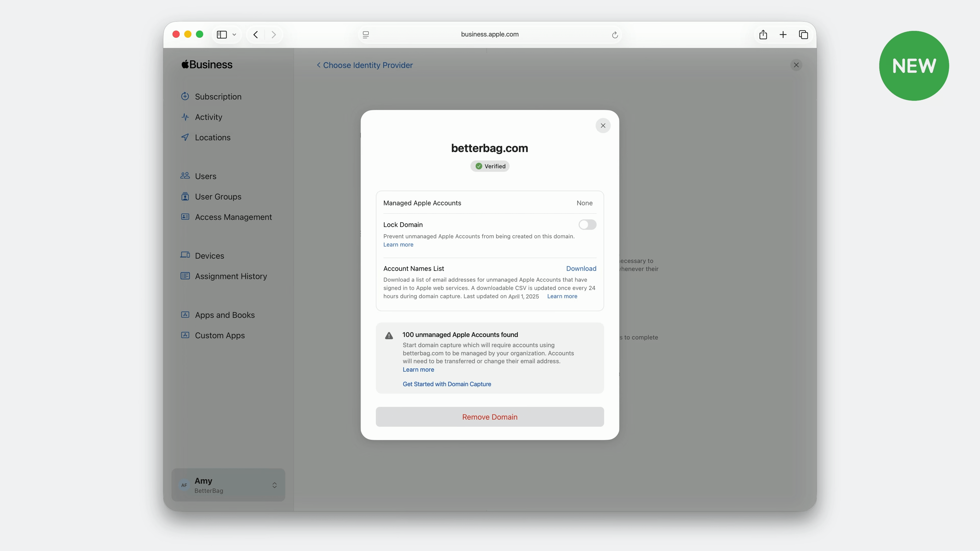Screen dimensions: 980x551
Task: Go forward with Safari's forward arrow
Action: (x=274, y=35)
